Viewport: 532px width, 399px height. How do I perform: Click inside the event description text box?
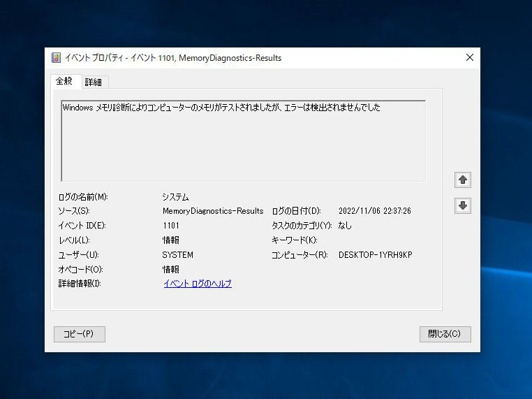tap(243, 140)
